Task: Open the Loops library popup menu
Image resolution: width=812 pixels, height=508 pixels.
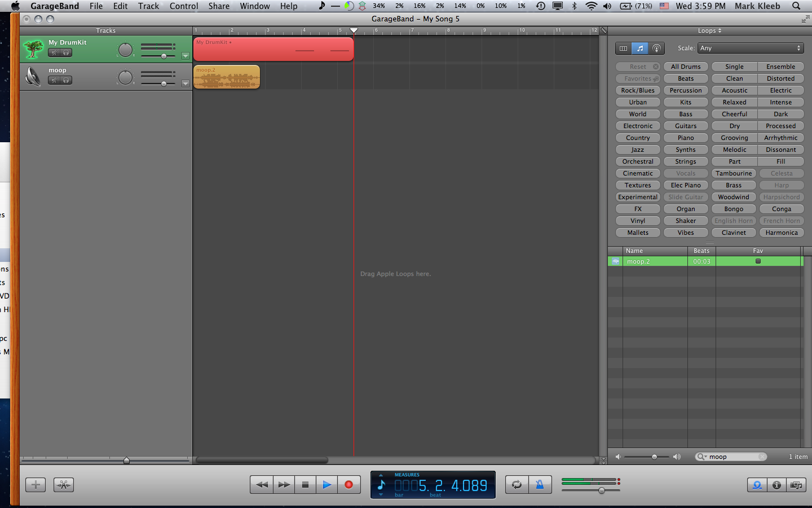Action: pos(709,30)
